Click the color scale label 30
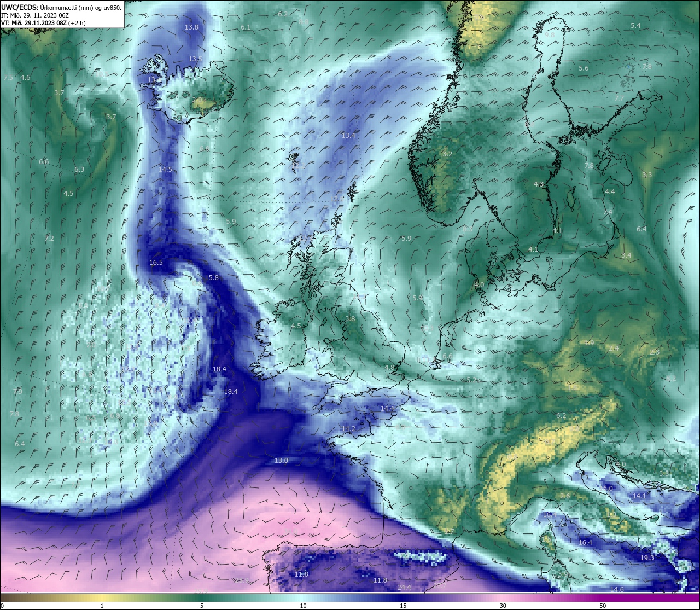This screenshot has height=610, width=700. click(503, 606)
